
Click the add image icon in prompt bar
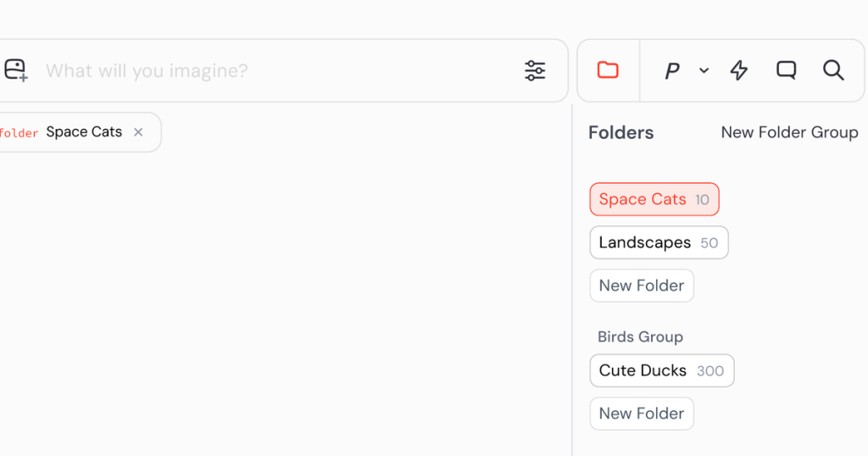(15, 70)
